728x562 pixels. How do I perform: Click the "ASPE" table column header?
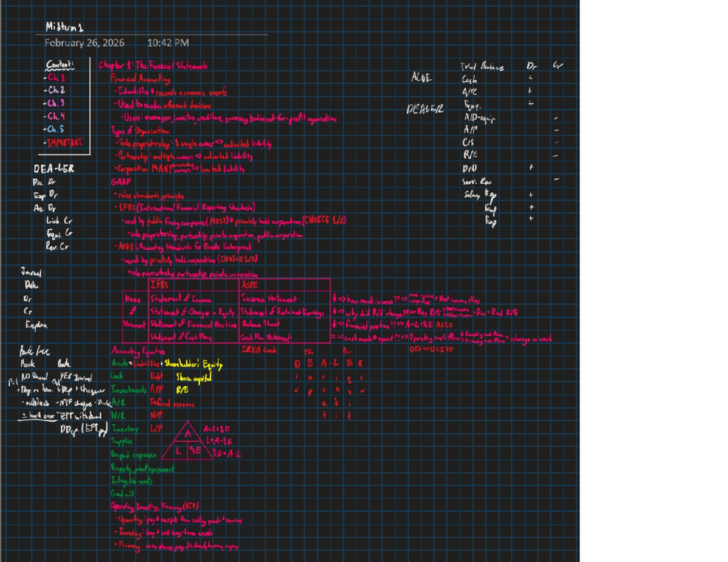pyautogui.click(x=251, y=285)
